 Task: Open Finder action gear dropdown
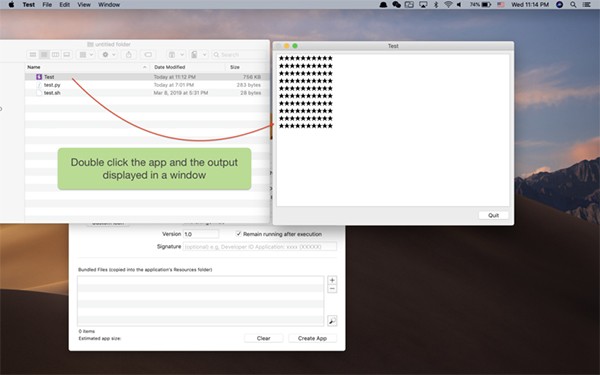[x=109, y=55]
